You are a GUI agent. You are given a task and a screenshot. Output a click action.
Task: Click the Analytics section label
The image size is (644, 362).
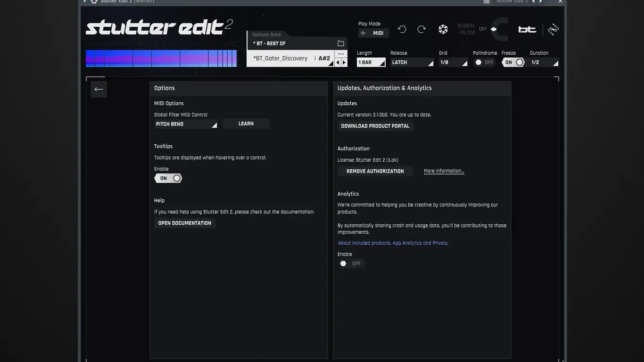[x=348, y=194]
